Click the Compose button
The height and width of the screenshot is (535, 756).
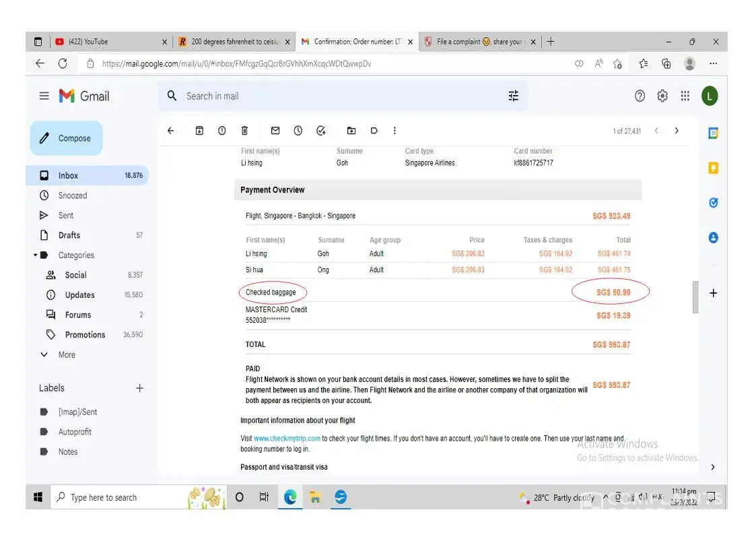(x=67, y=138)
